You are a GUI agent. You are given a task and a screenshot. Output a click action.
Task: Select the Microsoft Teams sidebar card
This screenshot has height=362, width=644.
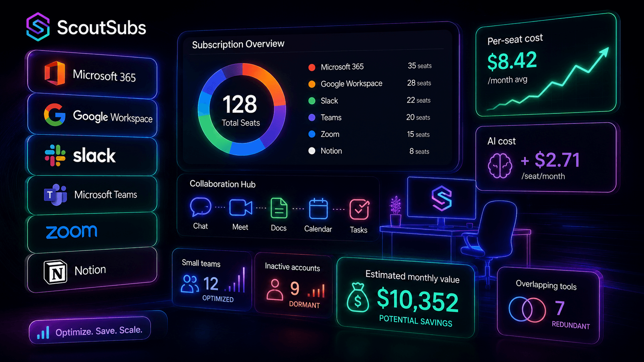point(92,195)
